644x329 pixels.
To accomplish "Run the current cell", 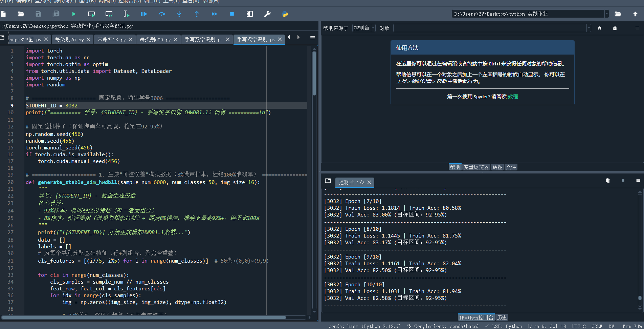I will click(91, 14).
